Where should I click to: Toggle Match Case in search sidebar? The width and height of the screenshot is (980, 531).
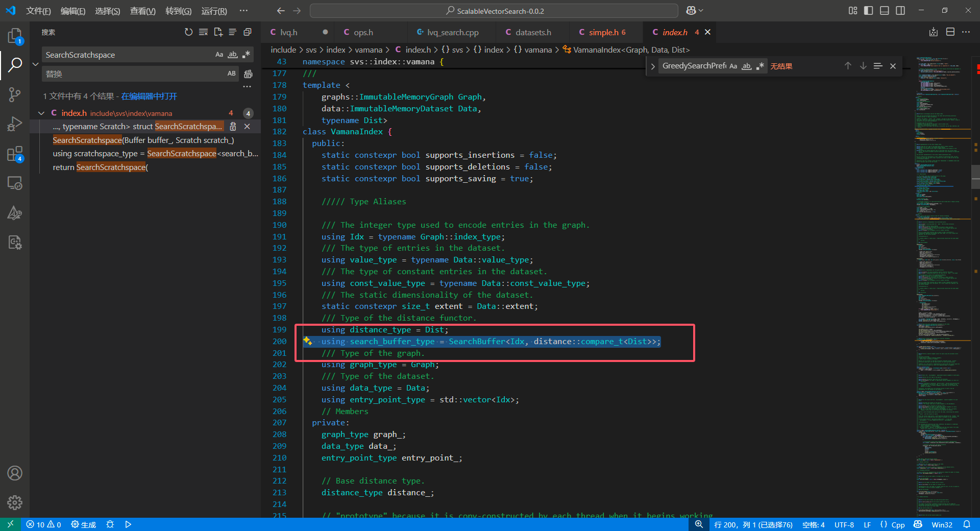coord(219,55)
